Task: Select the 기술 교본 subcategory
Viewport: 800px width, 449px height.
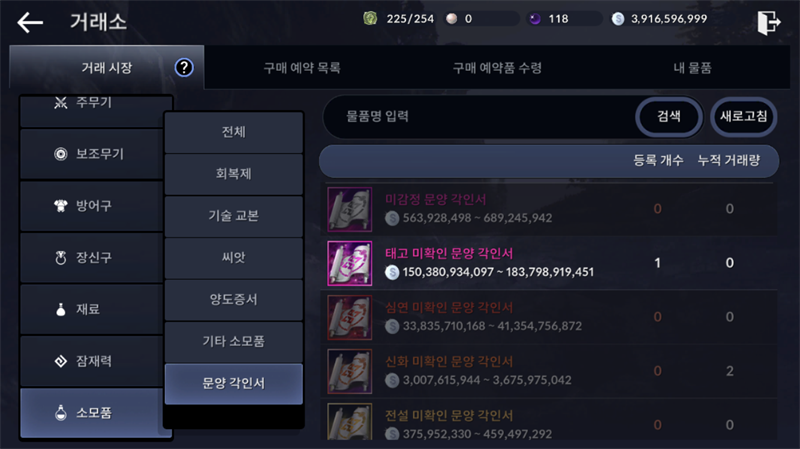Action: (x=234, y=216)
